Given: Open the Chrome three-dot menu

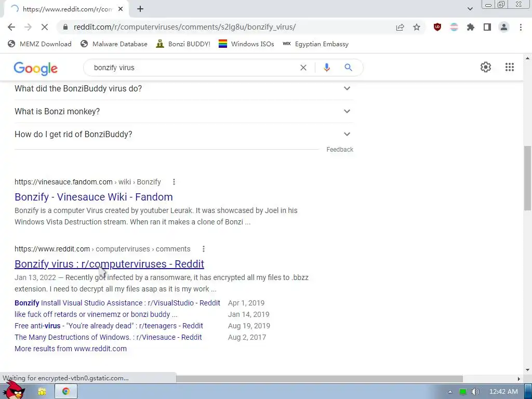Looking at the screenshot, I should pos(521,27).
